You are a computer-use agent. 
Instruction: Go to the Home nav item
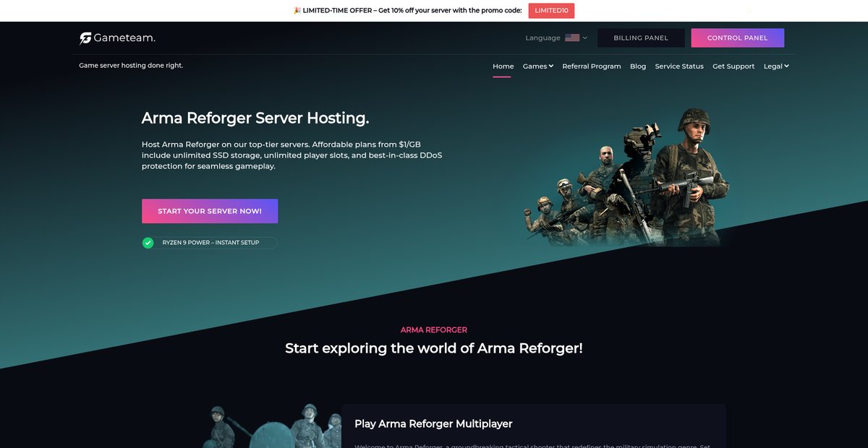point(503,66)
